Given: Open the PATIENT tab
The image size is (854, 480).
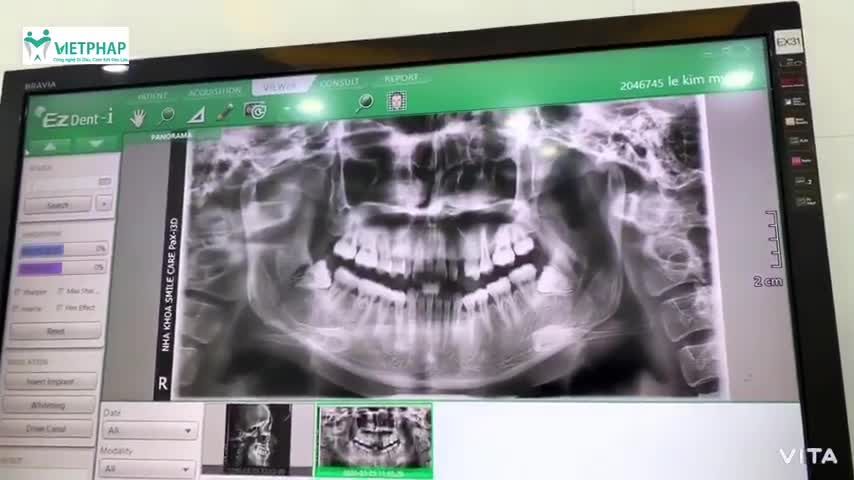Looking at the screenshot, I should click(x=152, y=96).
